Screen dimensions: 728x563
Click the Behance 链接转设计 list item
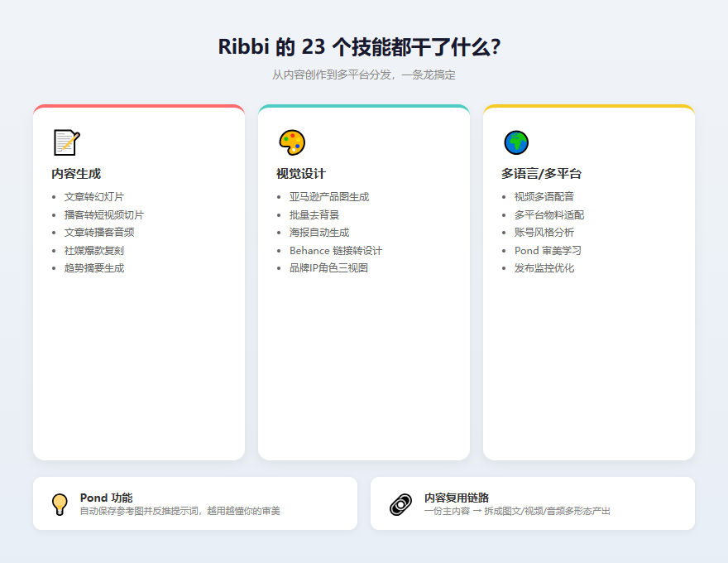point(336,250)
